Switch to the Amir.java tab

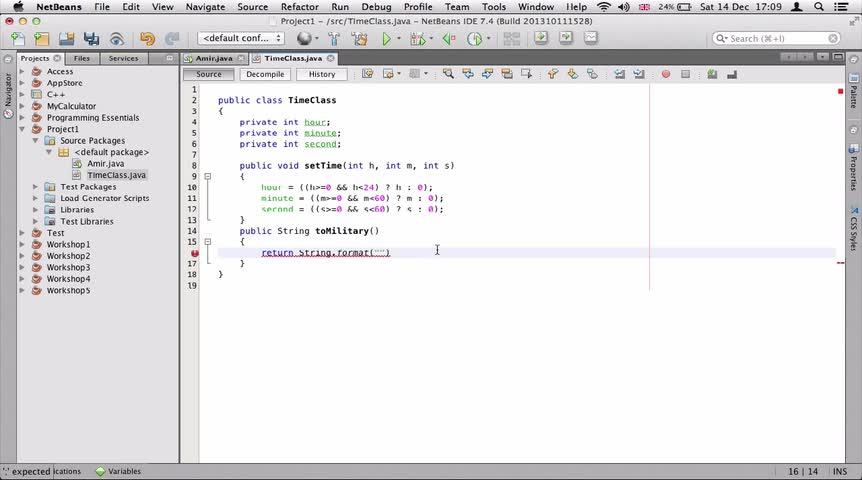[214, 58]
